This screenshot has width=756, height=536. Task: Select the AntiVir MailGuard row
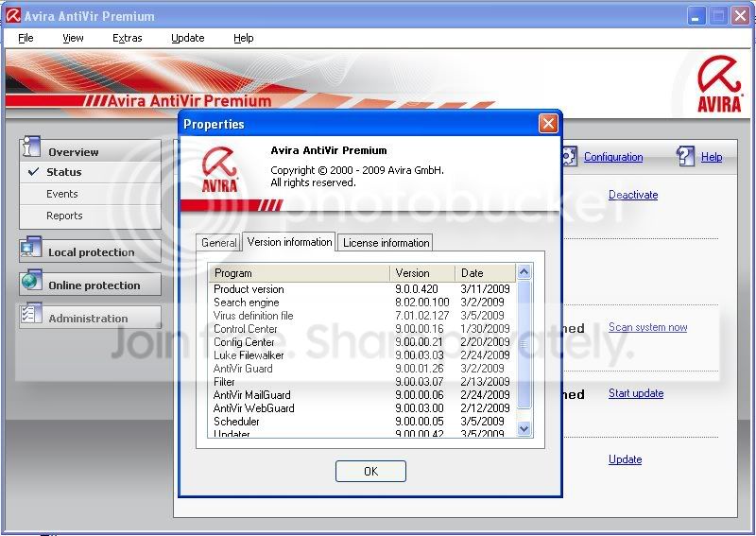click(363, 394)
